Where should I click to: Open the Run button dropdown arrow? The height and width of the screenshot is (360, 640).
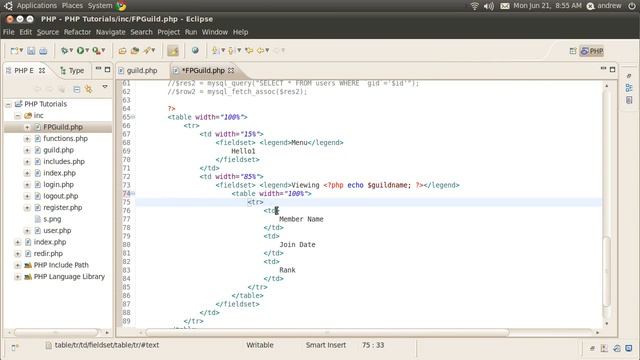coord(87,51)
